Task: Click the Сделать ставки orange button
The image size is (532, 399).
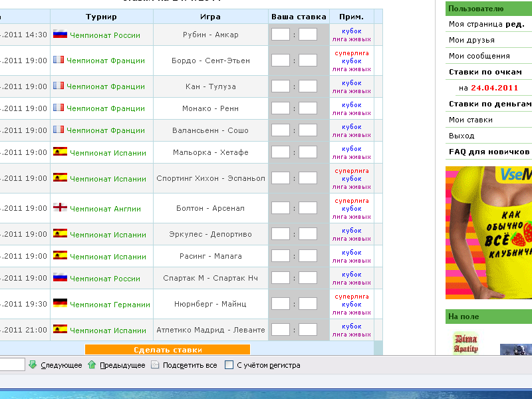Action: point(168,350)
